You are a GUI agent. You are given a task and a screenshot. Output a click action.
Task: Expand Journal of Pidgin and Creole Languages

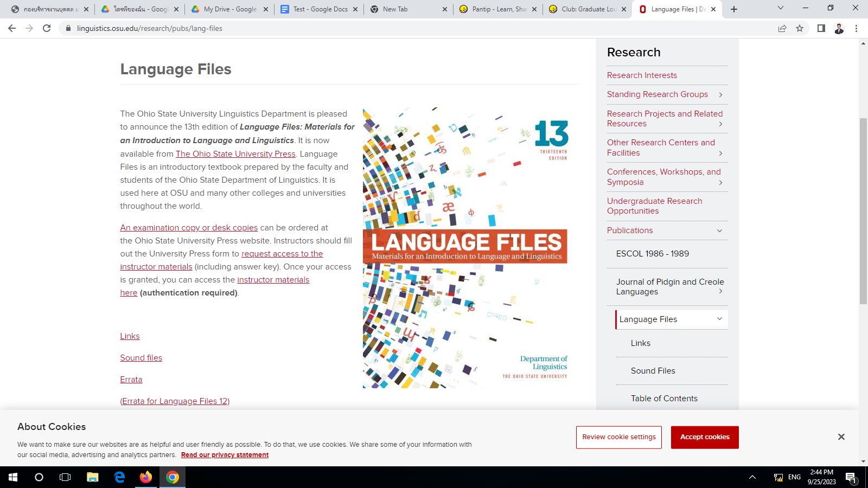coord(720,292)
